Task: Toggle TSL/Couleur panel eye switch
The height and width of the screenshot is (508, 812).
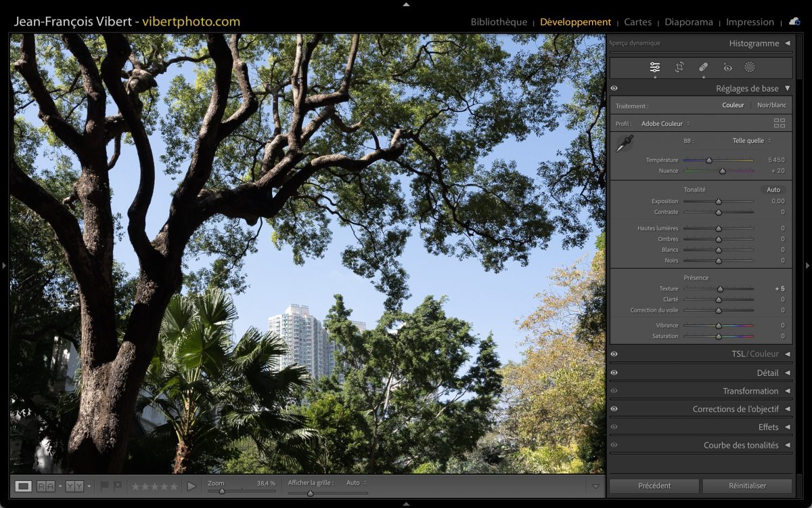Action: 614,354
